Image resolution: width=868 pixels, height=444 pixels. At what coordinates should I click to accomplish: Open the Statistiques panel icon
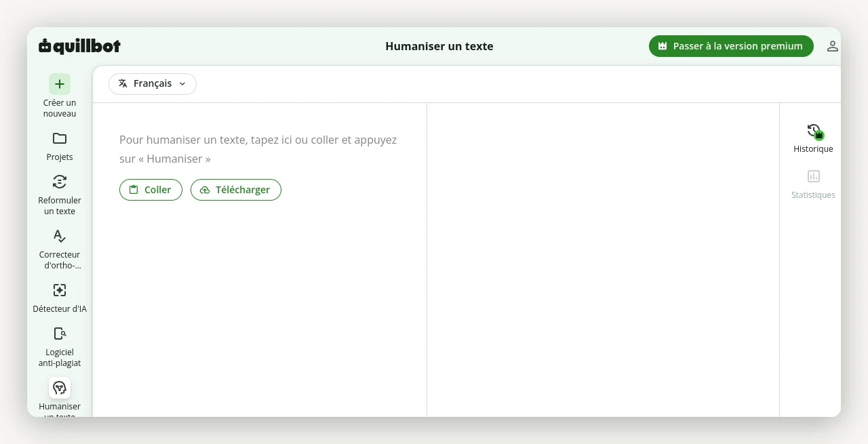814,176
